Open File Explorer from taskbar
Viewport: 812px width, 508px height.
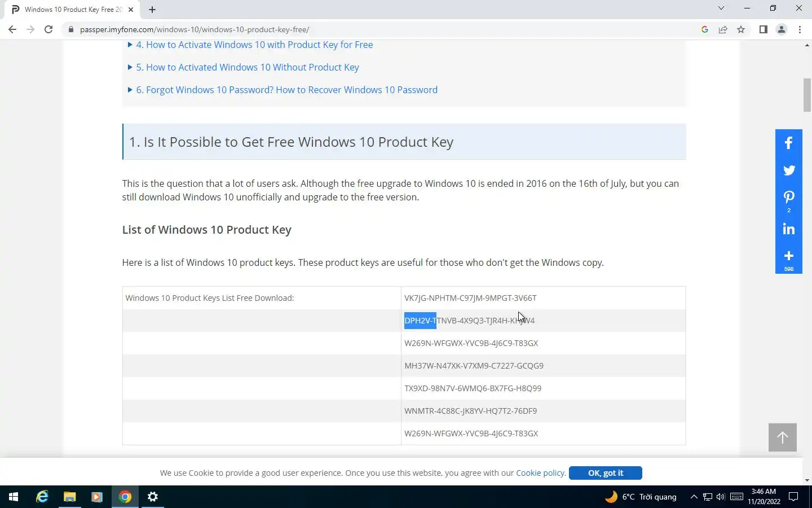coord(69,497)
